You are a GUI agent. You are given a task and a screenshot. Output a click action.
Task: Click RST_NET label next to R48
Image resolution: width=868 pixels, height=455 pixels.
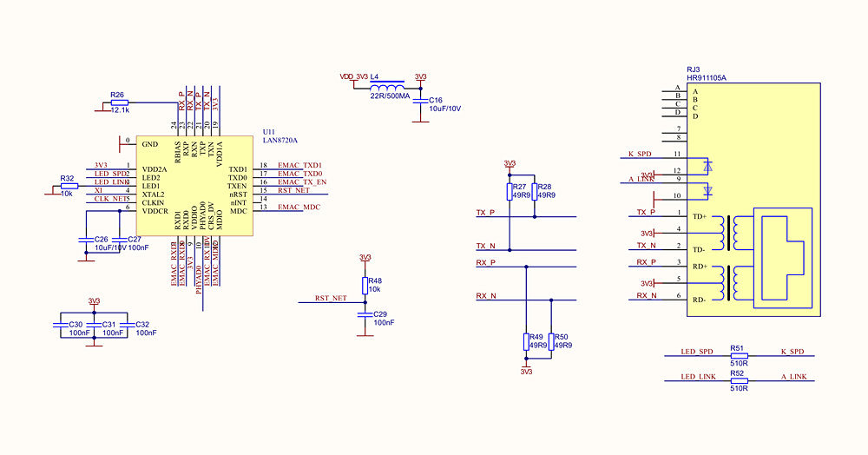tap(331, 299)
